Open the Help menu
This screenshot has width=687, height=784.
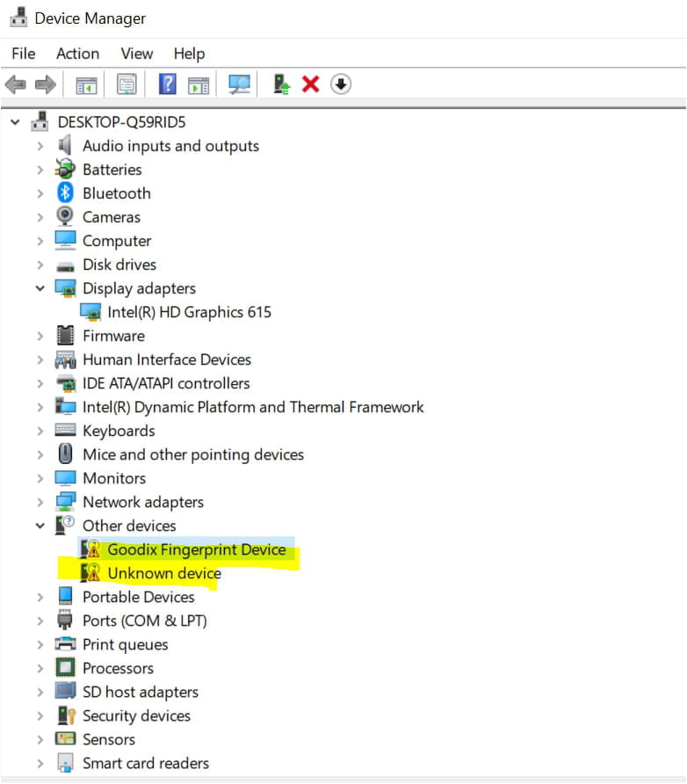(189, 54)
